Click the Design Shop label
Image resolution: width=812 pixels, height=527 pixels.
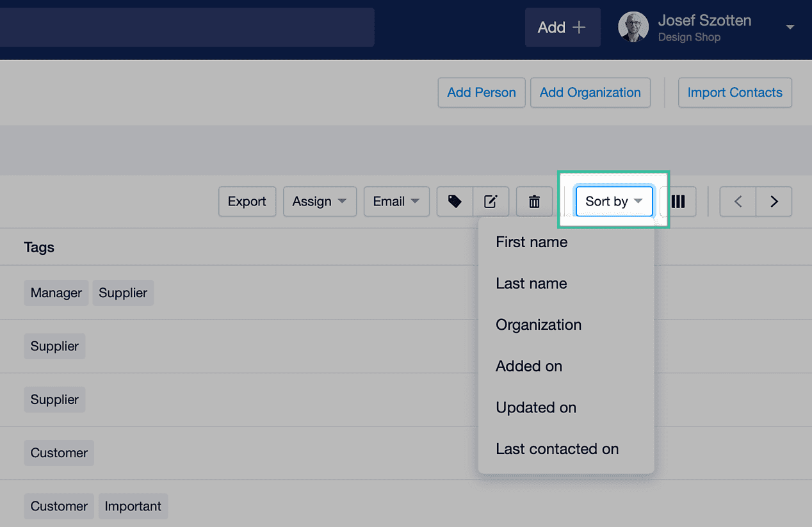pyautogui.click(x=689, y=37)
